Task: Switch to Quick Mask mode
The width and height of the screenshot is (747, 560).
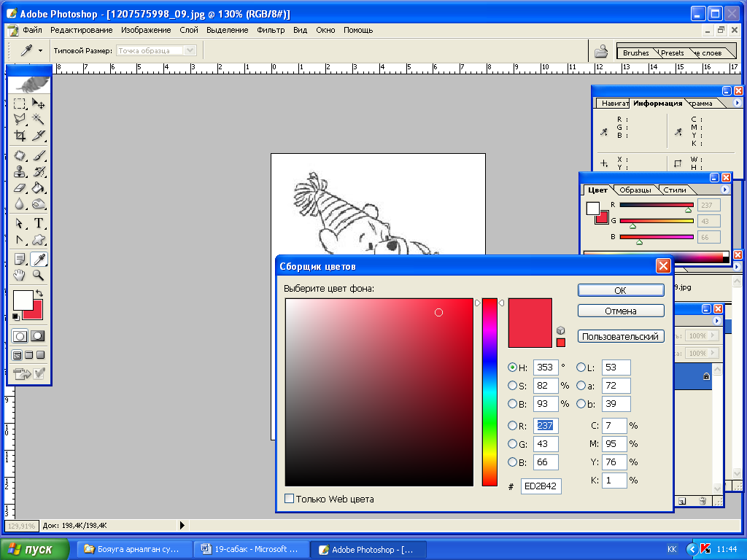Action: 38,336
